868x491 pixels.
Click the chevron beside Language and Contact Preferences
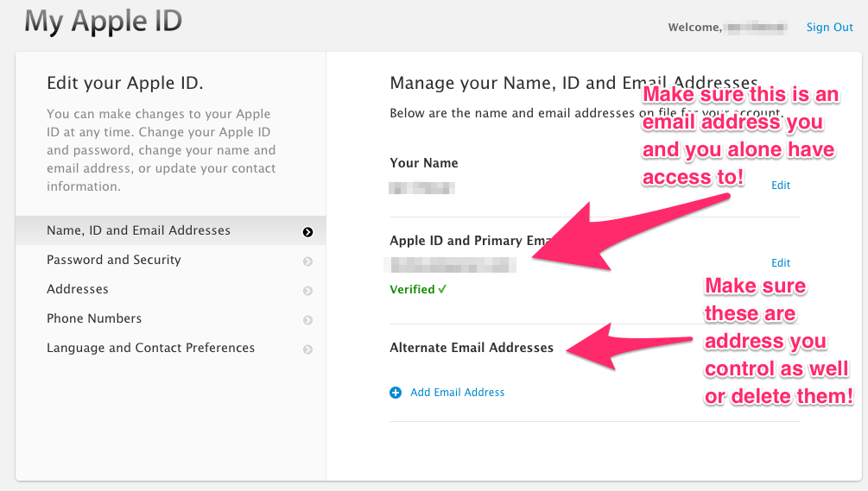point(307,349)
